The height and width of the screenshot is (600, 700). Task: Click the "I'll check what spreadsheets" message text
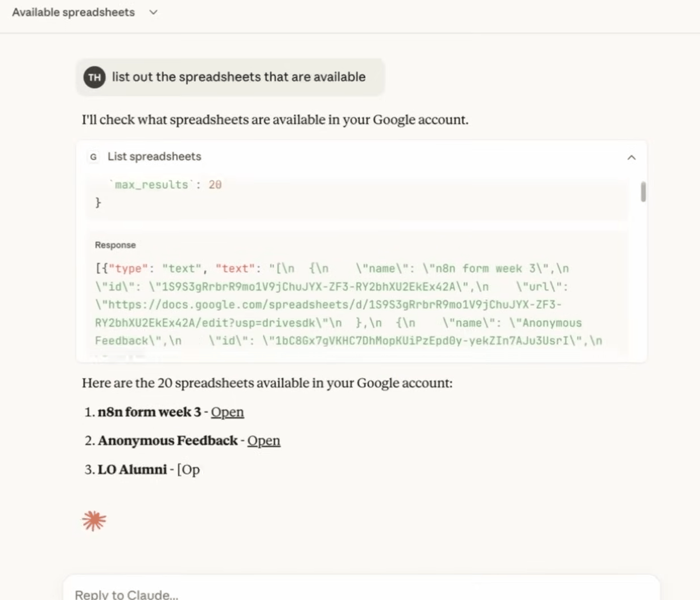pos(275,120)
